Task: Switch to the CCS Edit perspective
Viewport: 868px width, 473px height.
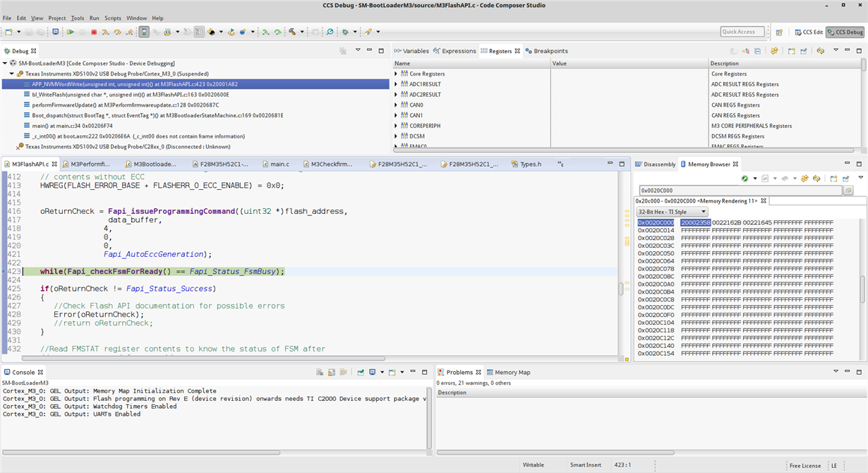Action: pos(808,32)
